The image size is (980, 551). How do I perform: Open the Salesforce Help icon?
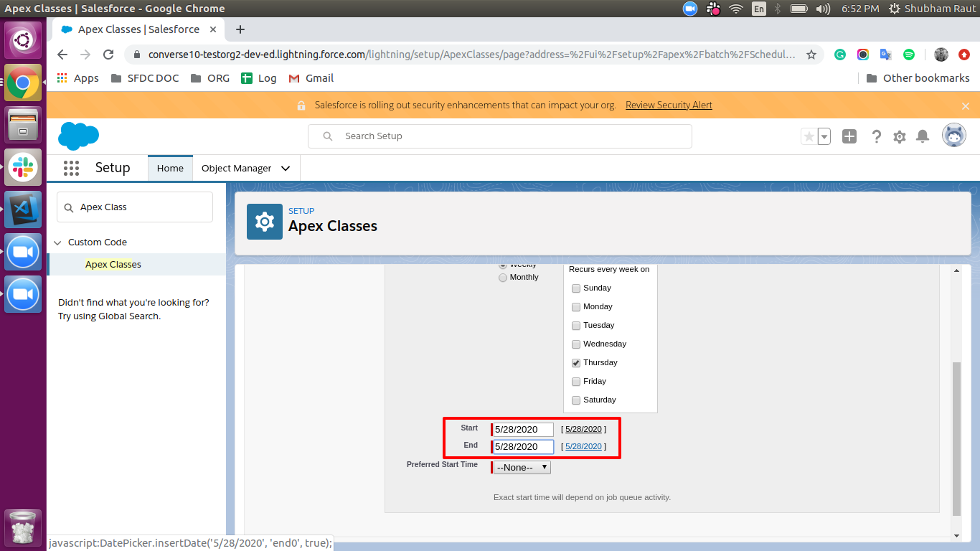[877, 136]
